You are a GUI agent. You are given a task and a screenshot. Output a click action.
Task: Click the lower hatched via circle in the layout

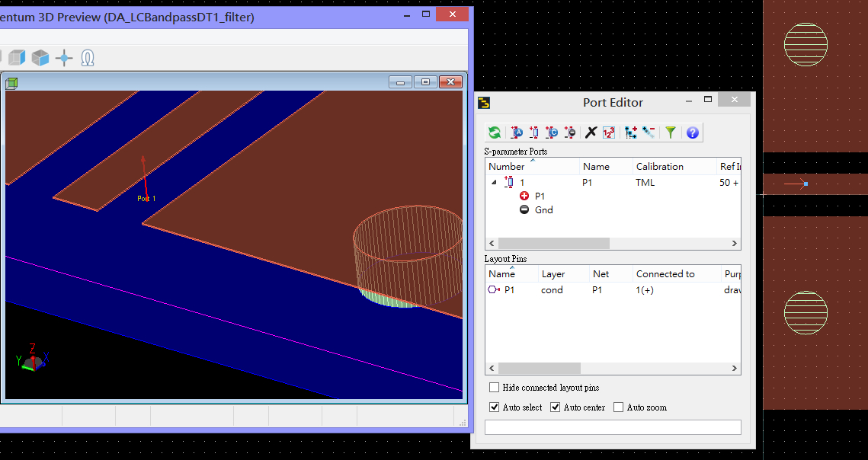point(806,313)
